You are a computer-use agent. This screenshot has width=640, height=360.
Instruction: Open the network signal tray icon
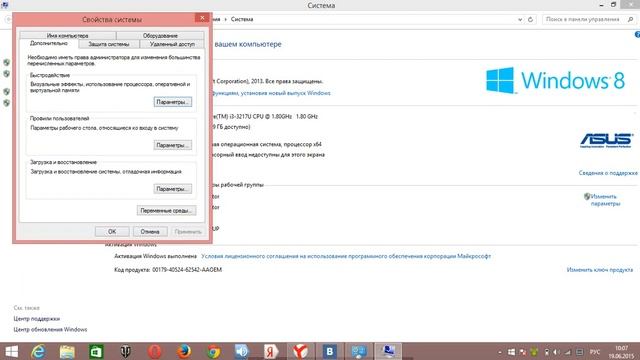coord(568,352)
